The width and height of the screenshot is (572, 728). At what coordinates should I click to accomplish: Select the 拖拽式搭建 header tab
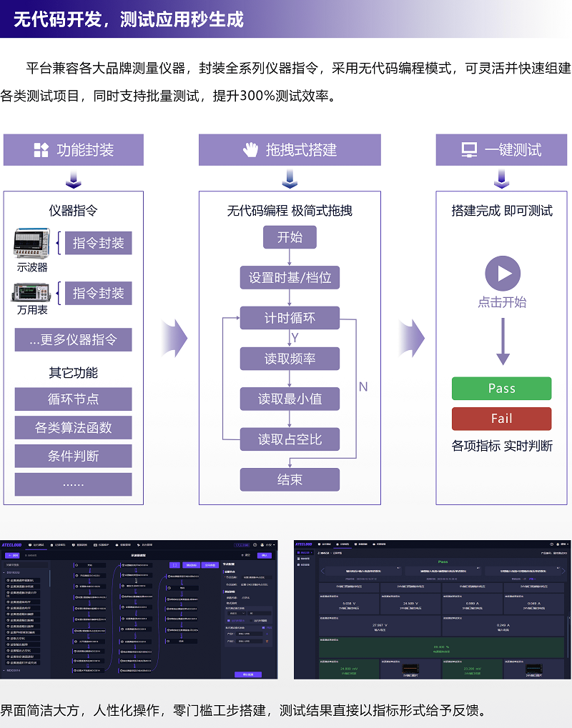point(290,150)
